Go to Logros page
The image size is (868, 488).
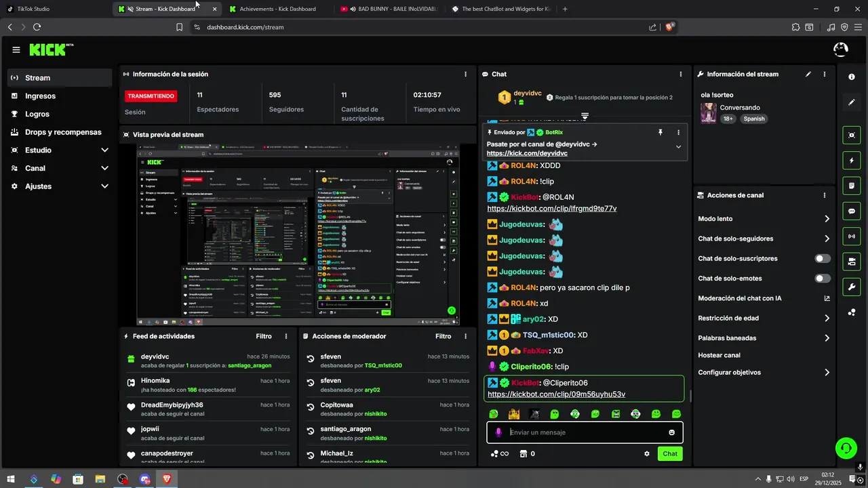click(60, 114)
